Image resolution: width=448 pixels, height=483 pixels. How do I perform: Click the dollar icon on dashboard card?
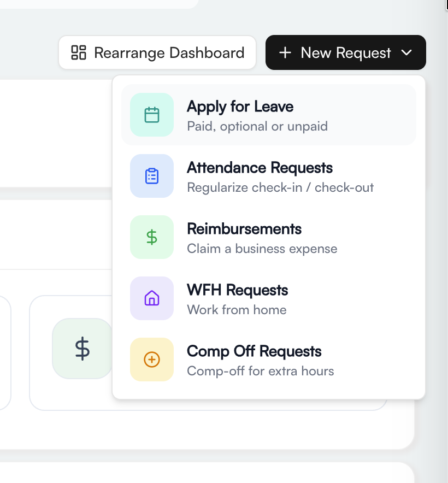pos(82,349)
